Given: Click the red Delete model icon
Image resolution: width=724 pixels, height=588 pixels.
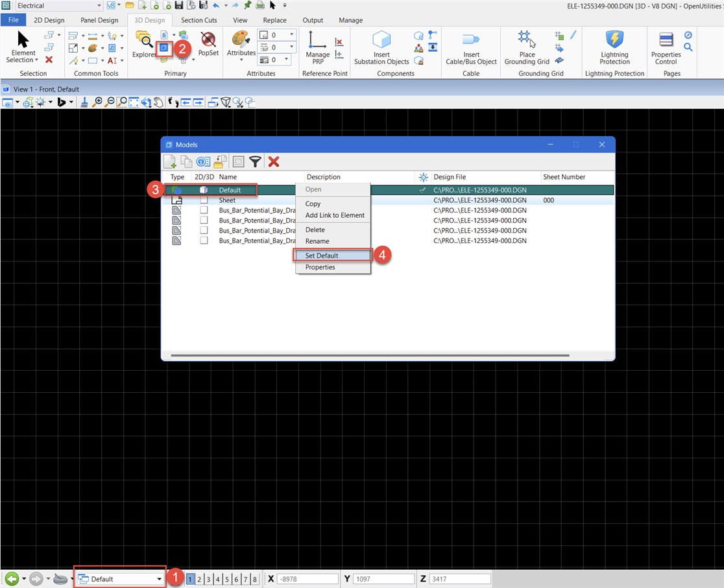Looking at the screenshot, I should coord(273,161).
